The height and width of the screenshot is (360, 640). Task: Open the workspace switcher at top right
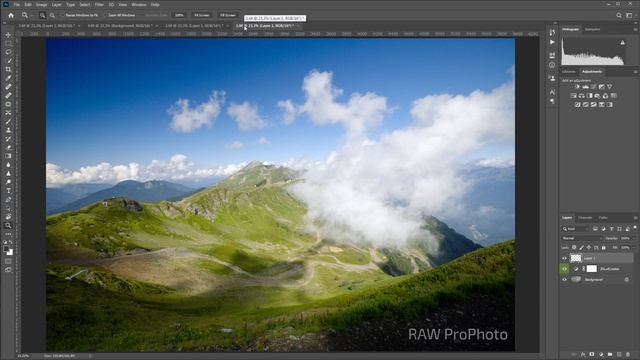tap(629, 15)
